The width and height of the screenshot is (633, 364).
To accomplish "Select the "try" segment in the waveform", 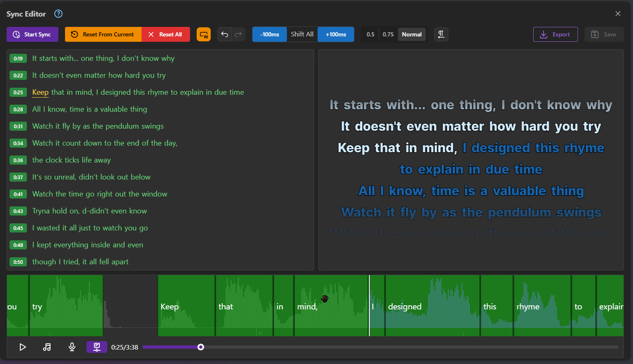I will coord(66,306).
